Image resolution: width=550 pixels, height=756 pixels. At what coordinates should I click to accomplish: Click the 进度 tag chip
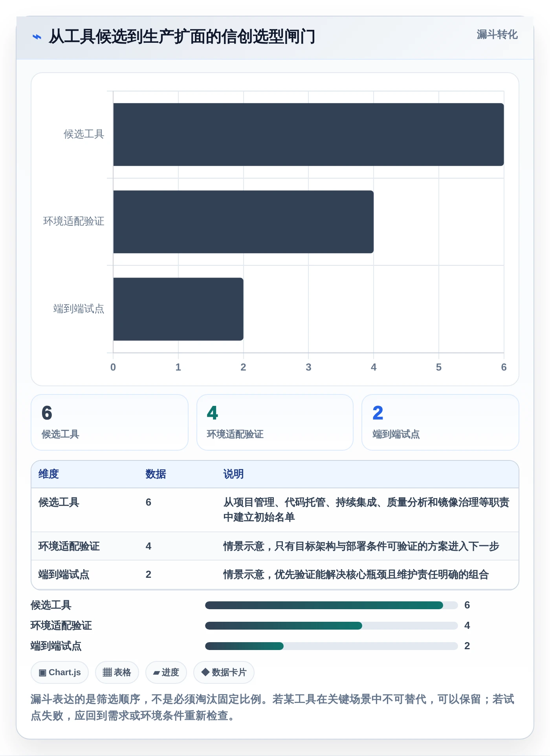click(166, 672)
